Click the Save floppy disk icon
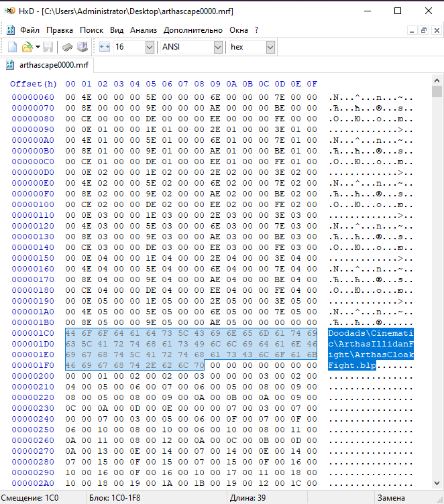The width and height of the screenshot is (444, 504). click(x=48, y=47)
